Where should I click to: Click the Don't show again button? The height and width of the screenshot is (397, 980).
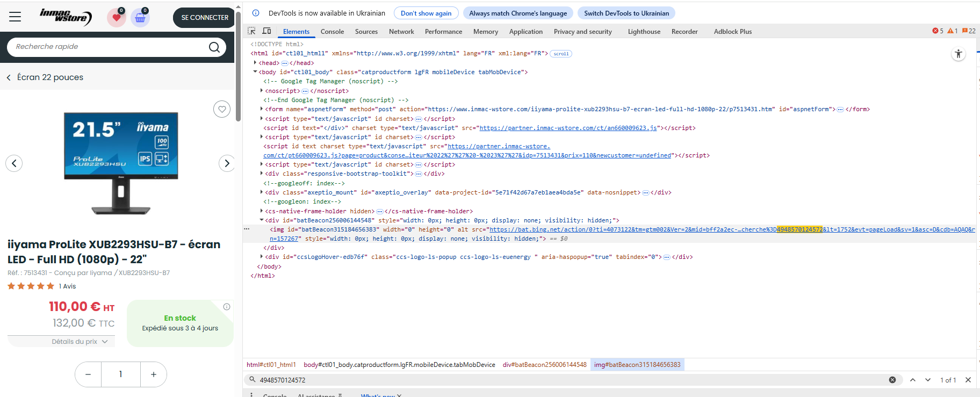click(426, 13)
